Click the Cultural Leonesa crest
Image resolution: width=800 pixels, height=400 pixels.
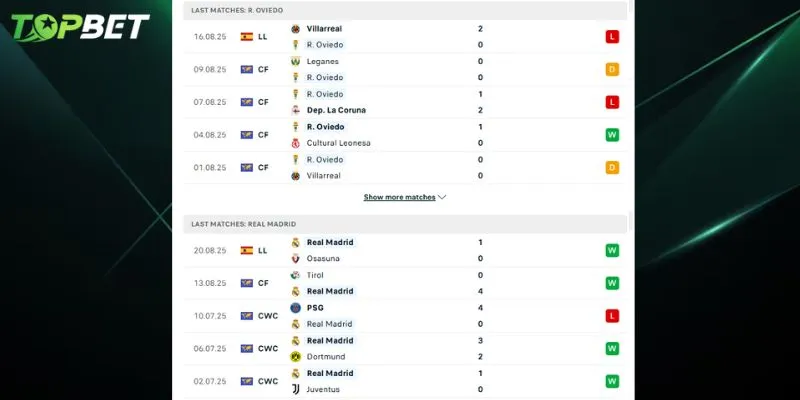pyautogui.click(x=295, y=143)
